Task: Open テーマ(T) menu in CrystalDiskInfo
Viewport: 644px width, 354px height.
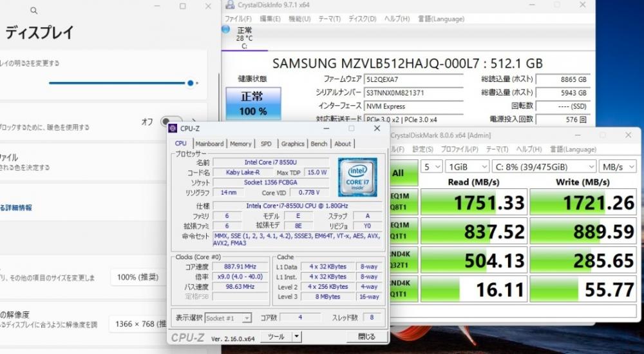Action: point(329,19)
